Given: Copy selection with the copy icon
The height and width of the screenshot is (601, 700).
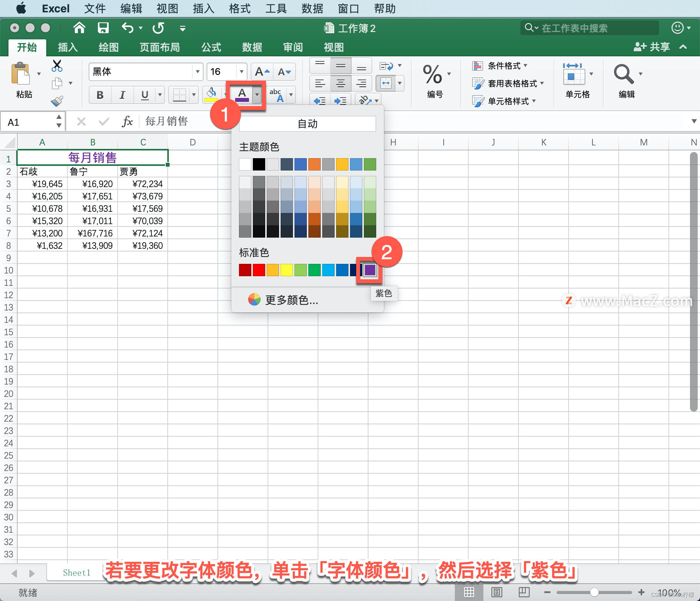Looking at the screenshot, I should 57,83.
